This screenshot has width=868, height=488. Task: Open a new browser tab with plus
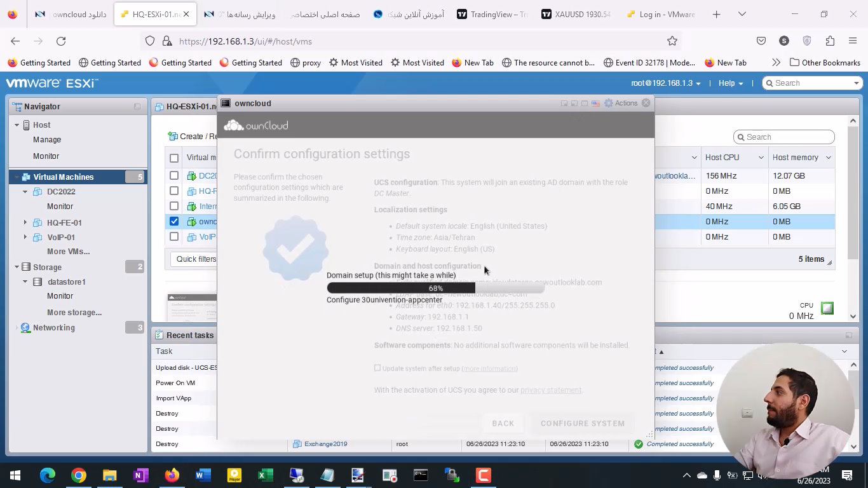(x=716, y=14)
